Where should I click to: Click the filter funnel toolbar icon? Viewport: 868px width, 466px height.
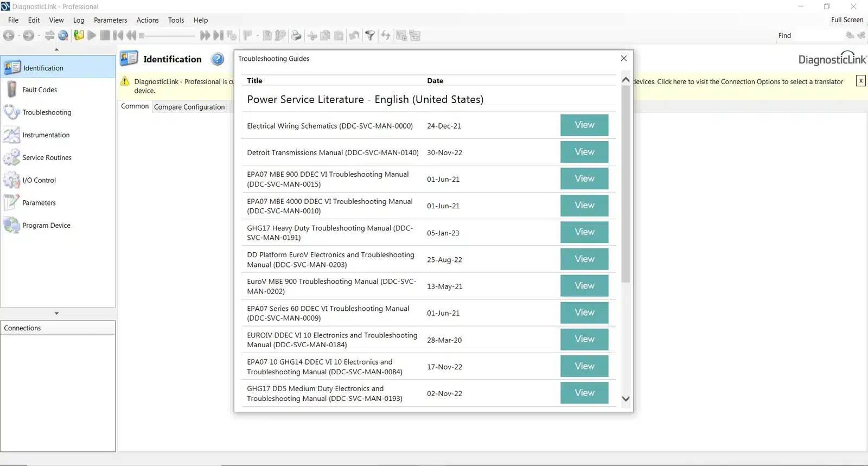[x=370, y=36]
